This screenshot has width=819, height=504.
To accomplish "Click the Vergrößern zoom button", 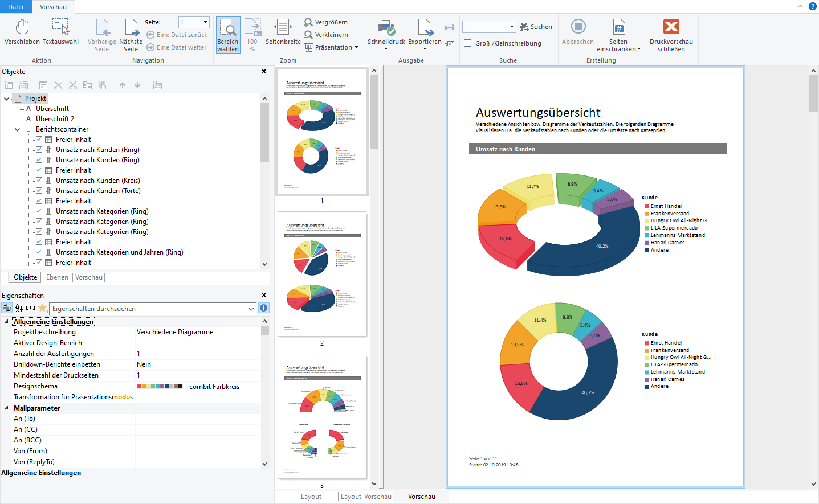I will click(326, 22).
